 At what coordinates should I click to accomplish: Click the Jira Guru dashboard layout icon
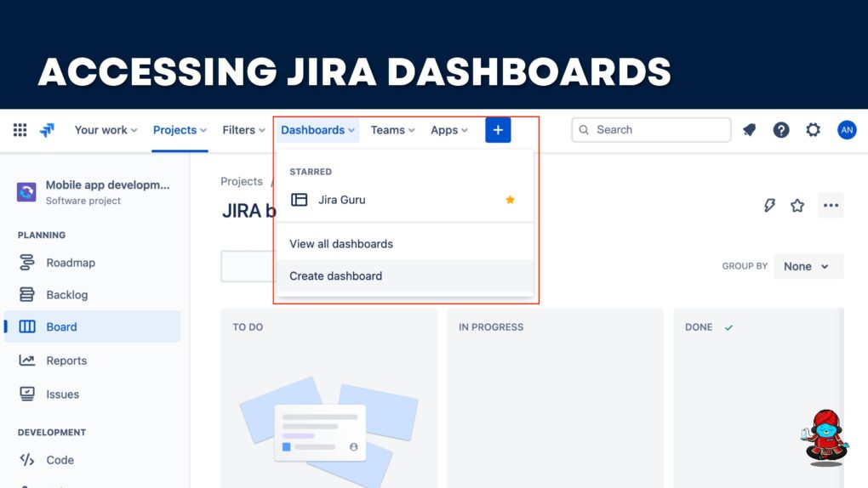[299, 200]
